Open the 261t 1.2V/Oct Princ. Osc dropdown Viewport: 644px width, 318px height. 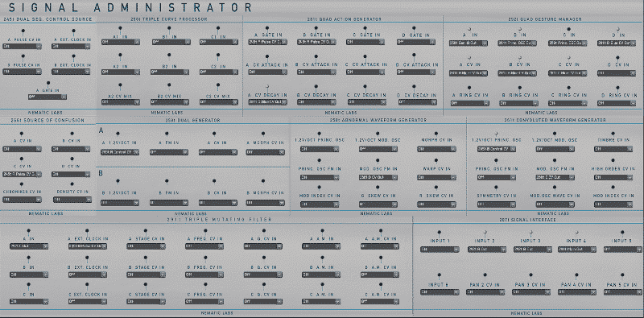(497, 149)
